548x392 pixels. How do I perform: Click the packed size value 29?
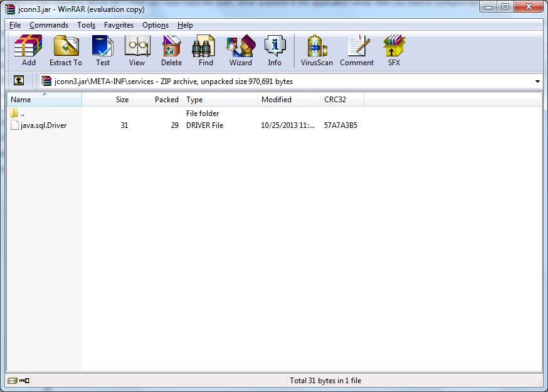tap(175, 125)
